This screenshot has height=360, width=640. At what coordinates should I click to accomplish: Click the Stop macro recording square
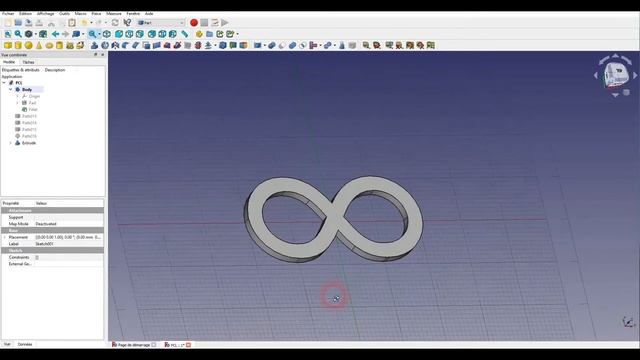pyautogui.click(x=204, y=23)
